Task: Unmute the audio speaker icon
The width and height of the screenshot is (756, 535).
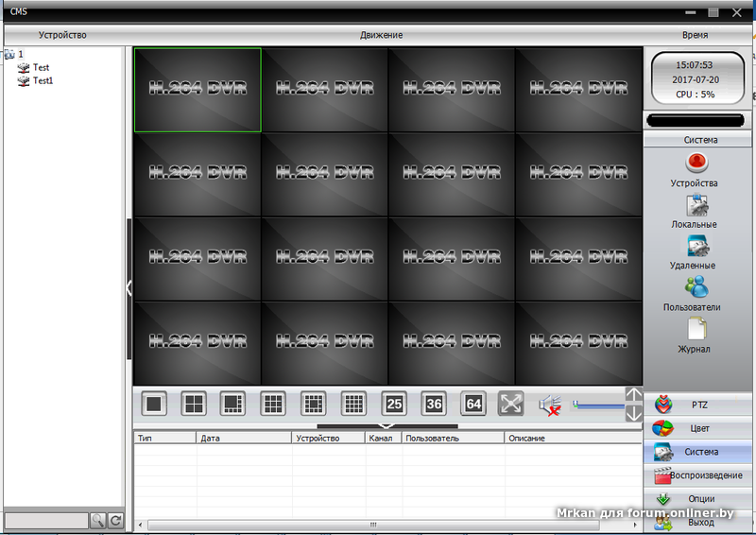Action: [550, 405]
